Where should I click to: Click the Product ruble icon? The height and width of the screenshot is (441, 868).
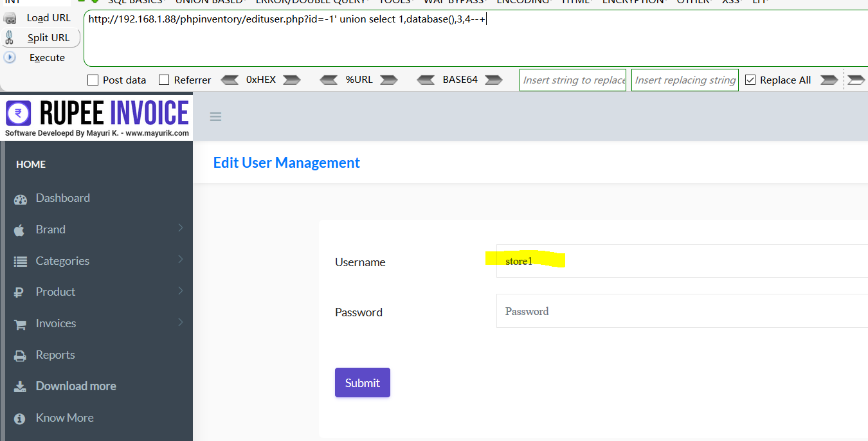click(x=19, y=292)
